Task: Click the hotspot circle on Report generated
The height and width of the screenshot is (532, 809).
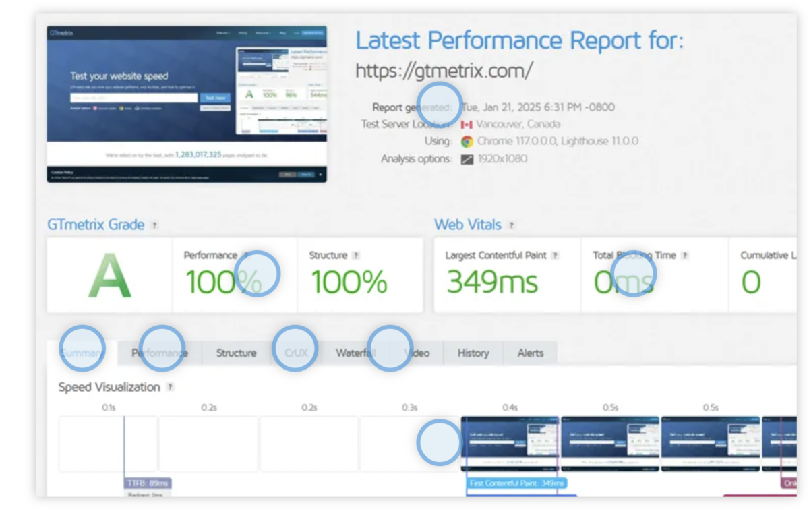Action: click(x=440, y=104)
